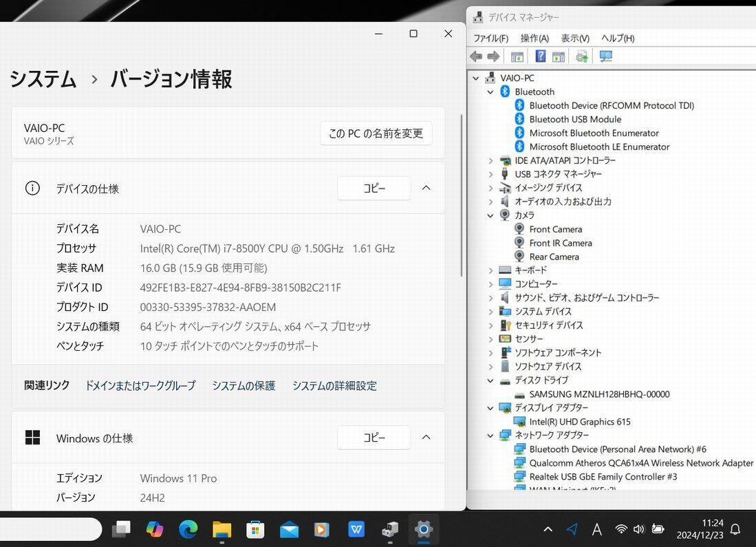Open Task View from the taskbar

coord(121,529)
